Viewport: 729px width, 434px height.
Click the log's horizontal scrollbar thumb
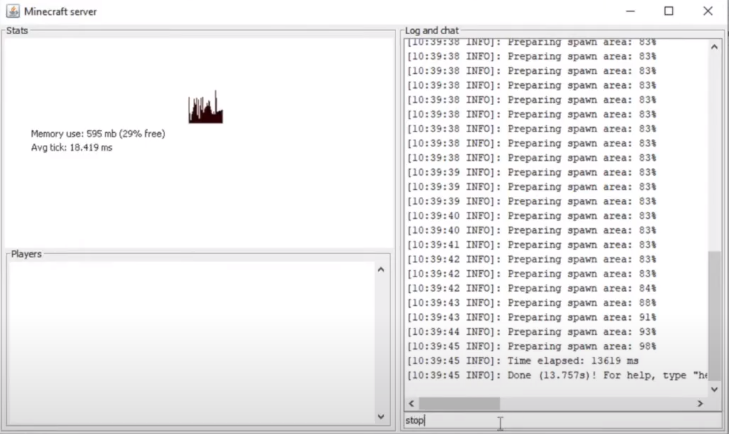click(459, 404)
